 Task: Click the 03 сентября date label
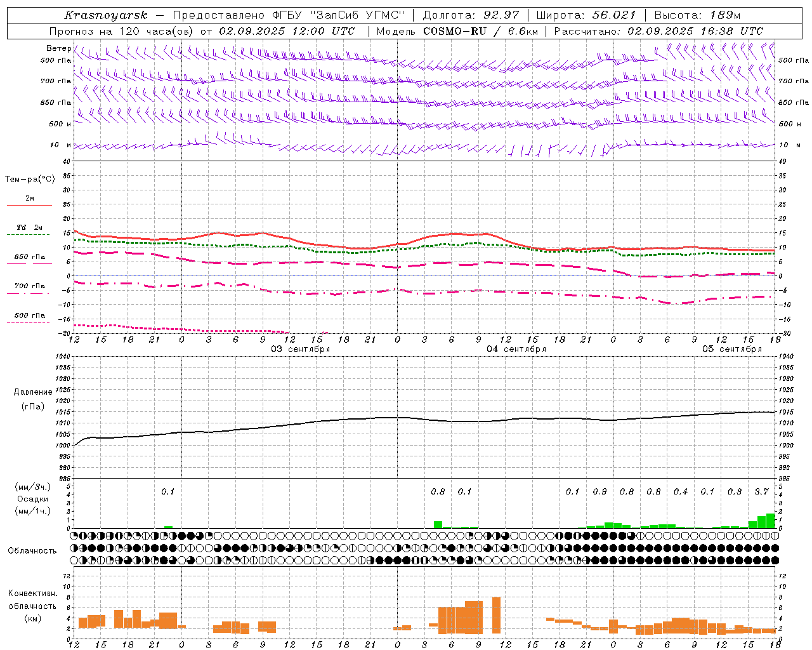(x=301, y=349)
